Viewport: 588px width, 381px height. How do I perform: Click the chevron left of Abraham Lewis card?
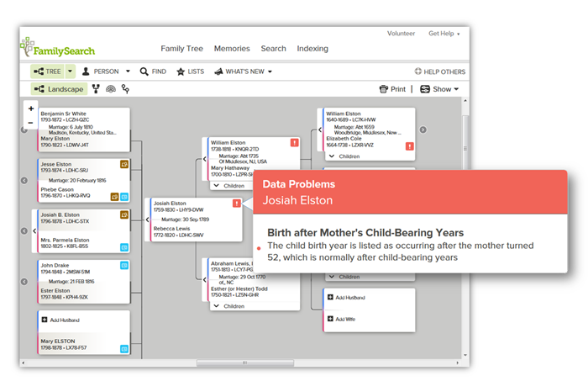pyautogui.click(x=205, y=279)
